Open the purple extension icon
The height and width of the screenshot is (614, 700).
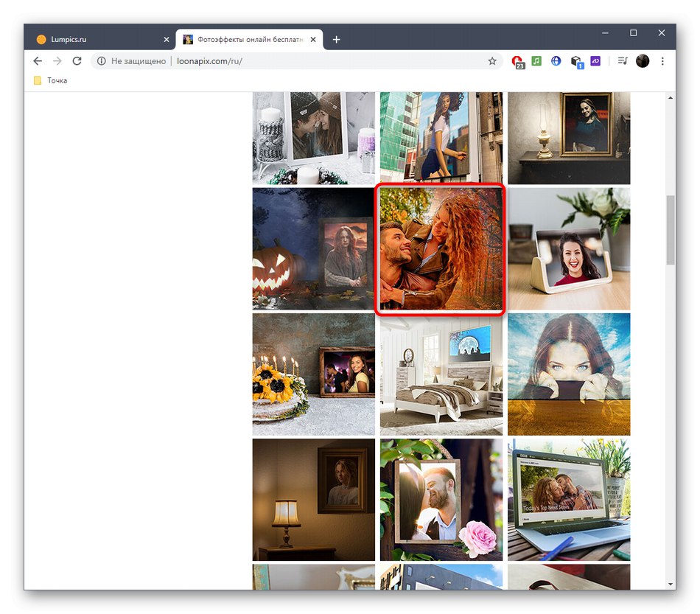[x=595, y=60]
